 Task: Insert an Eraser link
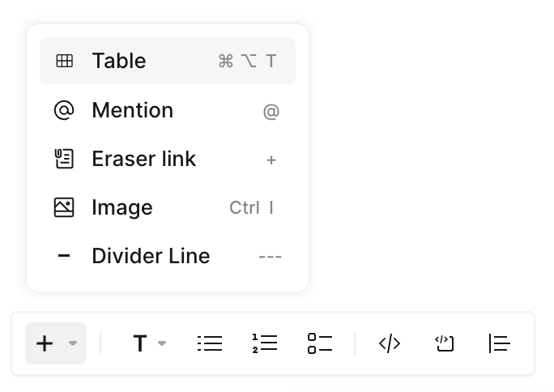[168, 159]
